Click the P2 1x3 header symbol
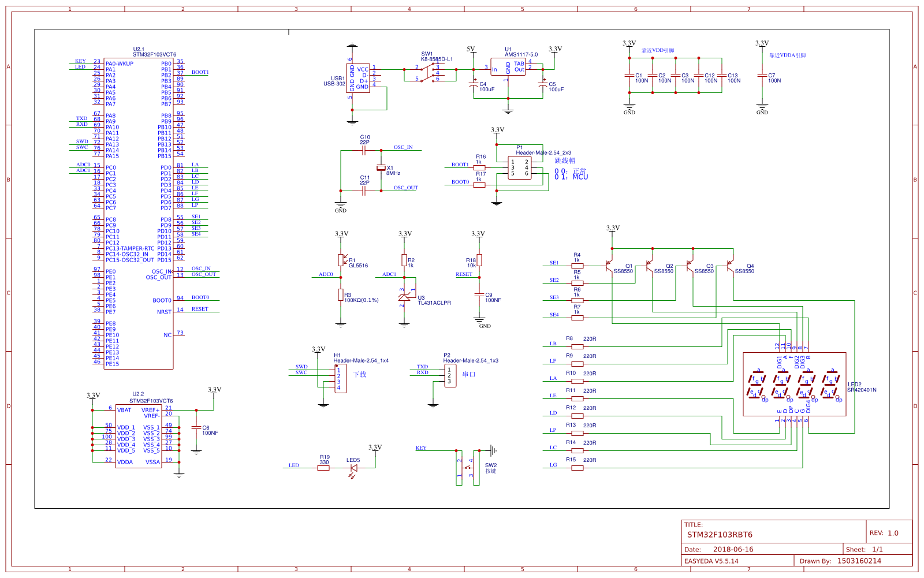This screenshot has height=578, width=924. tap(450, 375)
